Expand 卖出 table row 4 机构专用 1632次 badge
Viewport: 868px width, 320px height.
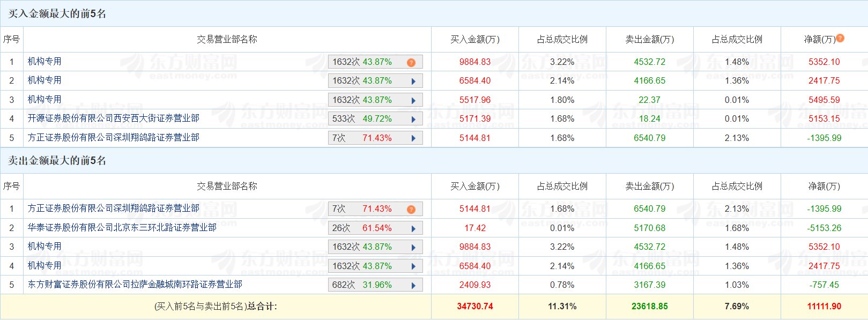tap(413, 266)
